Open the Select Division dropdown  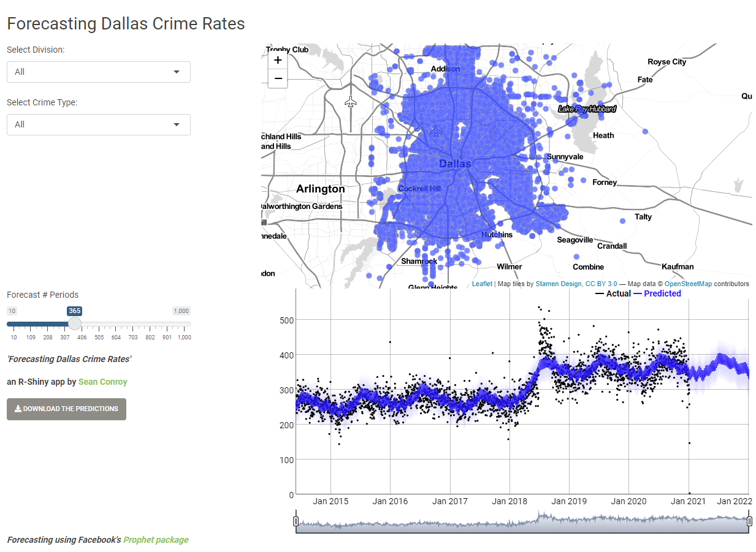coord(99,72)
